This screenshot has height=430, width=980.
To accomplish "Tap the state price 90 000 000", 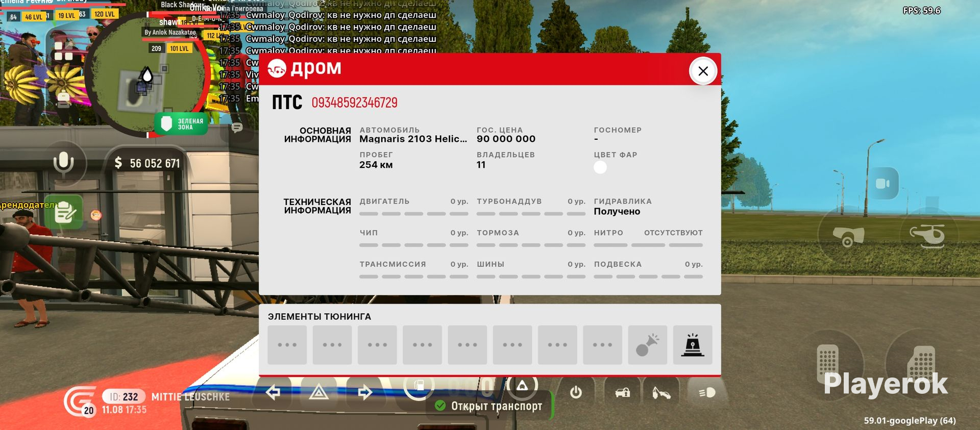I will coord(506,139).
